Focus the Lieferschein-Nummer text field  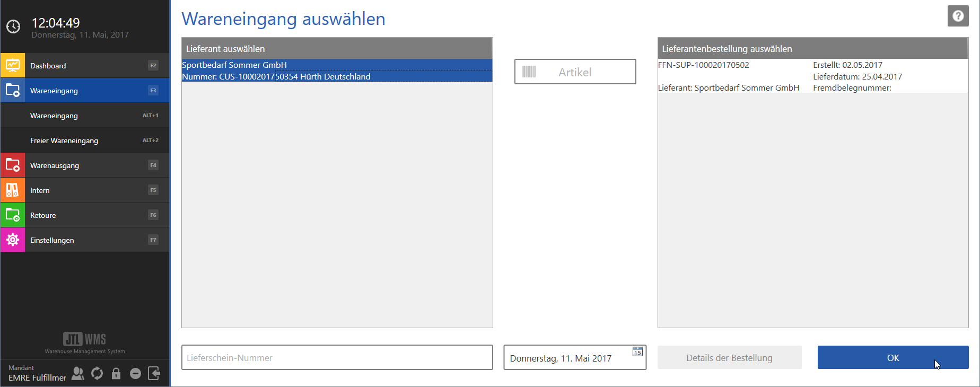[x=337, y=358]
